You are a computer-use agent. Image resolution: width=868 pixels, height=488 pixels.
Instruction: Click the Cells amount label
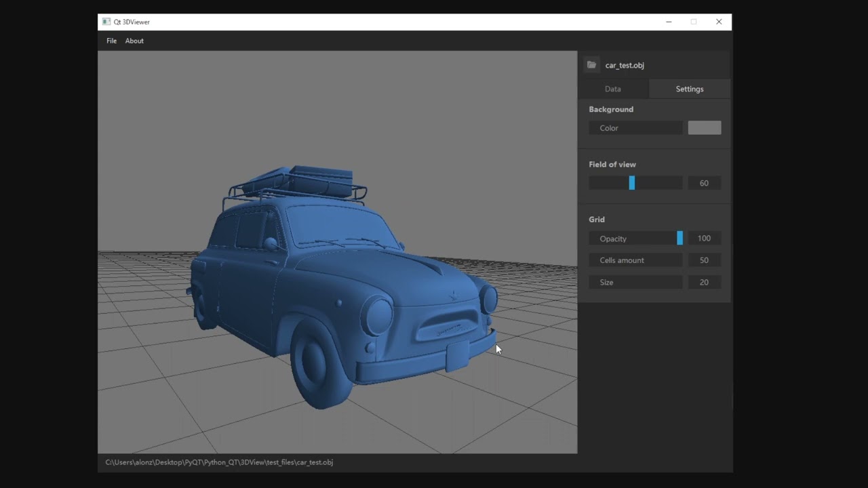pyautogui.click(x=622, y=260)
